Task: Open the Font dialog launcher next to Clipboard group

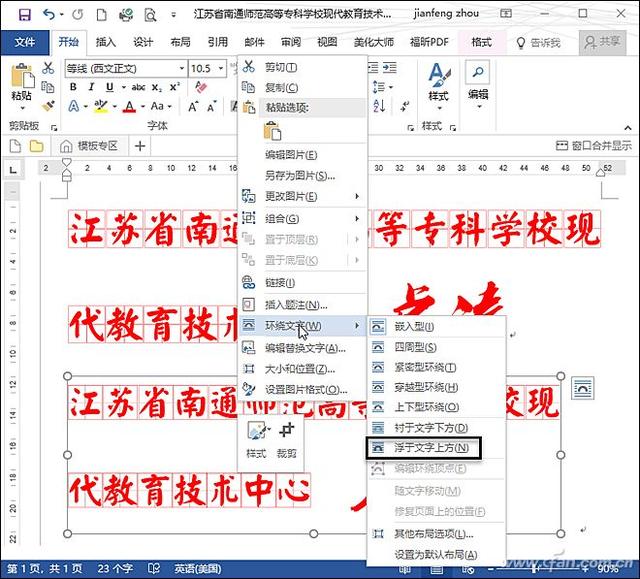Action: click(x=54, y=128)
